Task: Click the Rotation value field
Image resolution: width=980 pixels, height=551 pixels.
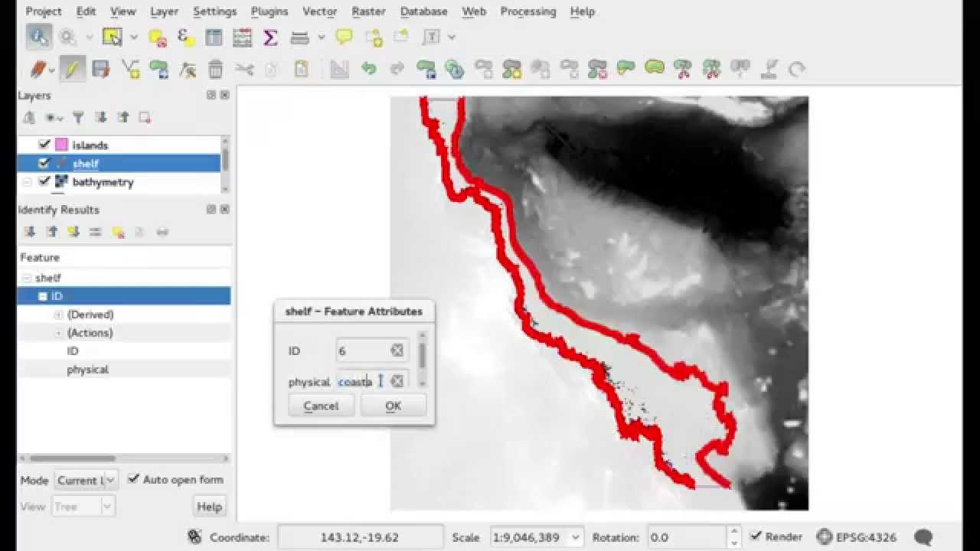Action: coord(686,537)
